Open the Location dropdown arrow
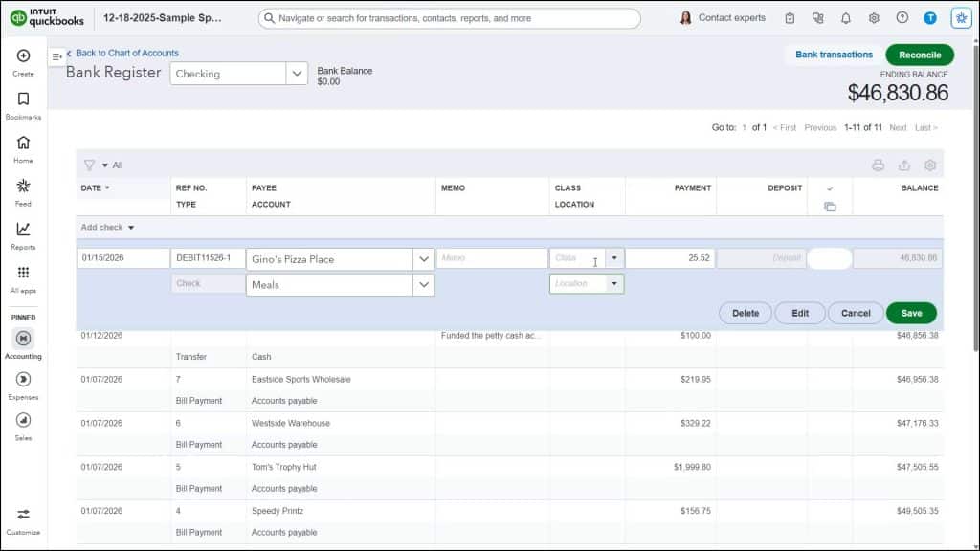The height and width of the screenshot is (551, 980). [614, 283]
